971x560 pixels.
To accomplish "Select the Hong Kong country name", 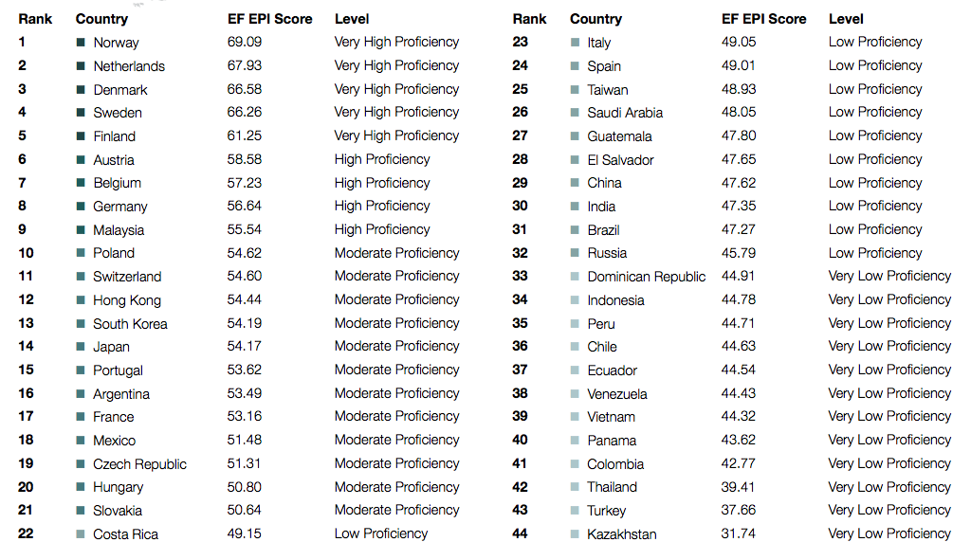I will point(127,300).
